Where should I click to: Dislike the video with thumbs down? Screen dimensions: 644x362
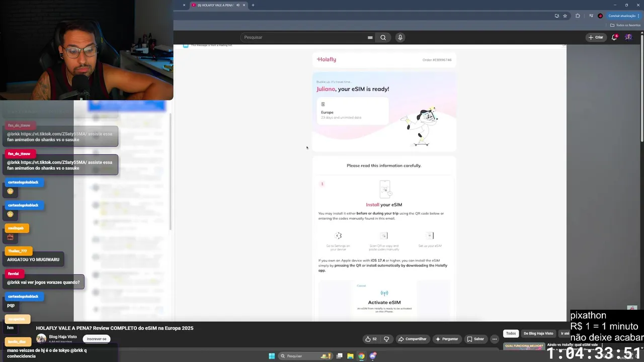(386, 339)
